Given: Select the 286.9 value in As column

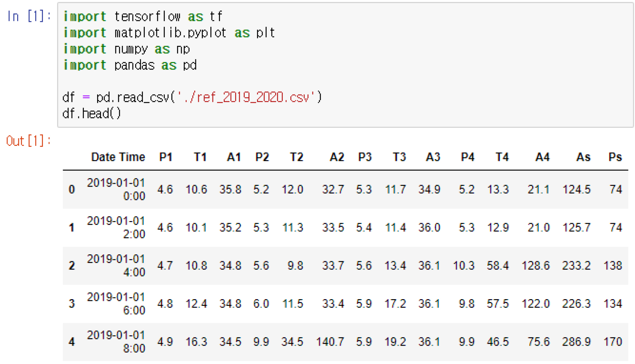Looking at the screenshot, I should 576,342.
